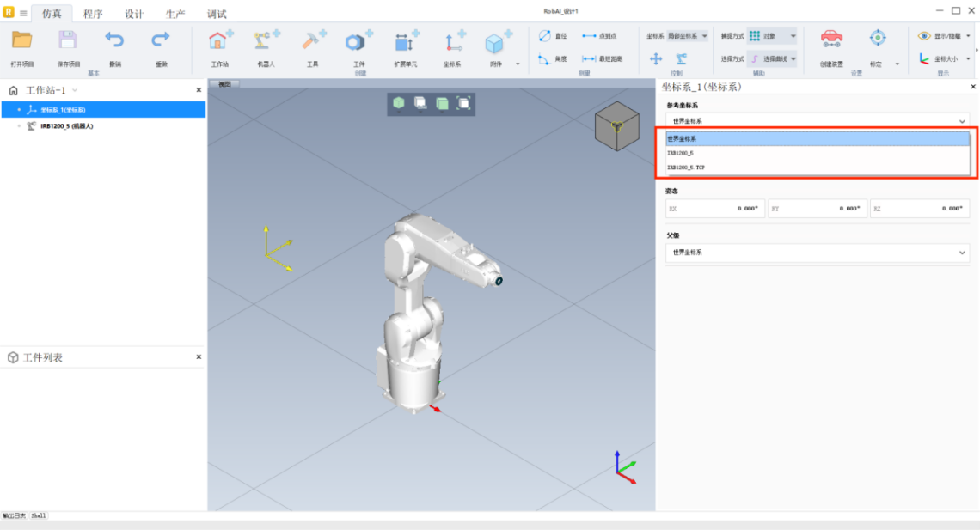Select IRB1200_5 (机器人) in the tree
Screen dimensions: 980x530
[x=66, y=126]
